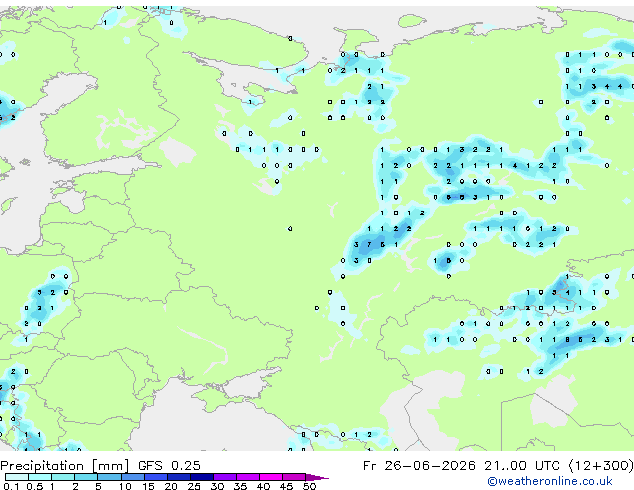Click the 10–15 mm blue legend swatch
The width and height of the screenshot is (634, 490).
[132, 477]
